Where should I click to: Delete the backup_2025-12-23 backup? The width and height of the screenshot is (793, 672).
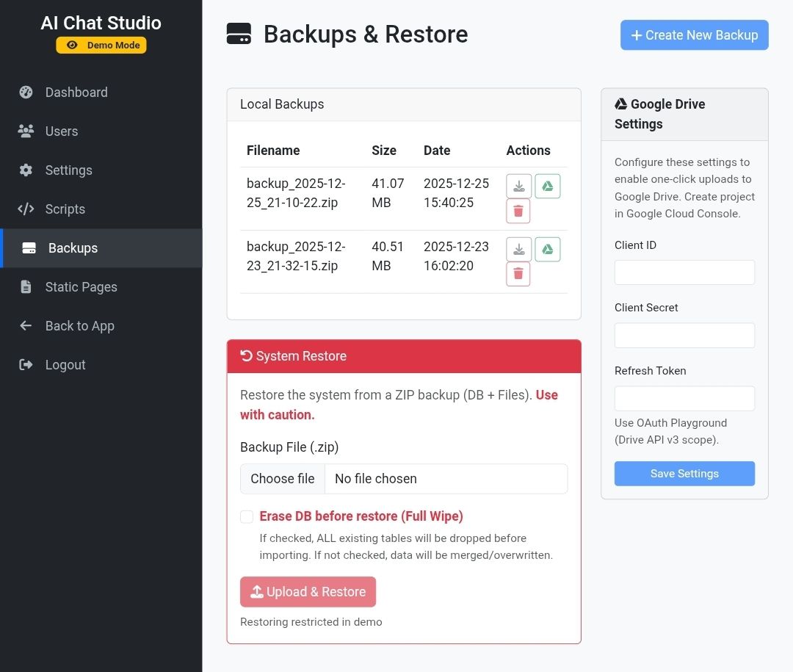tap(518, 274)
